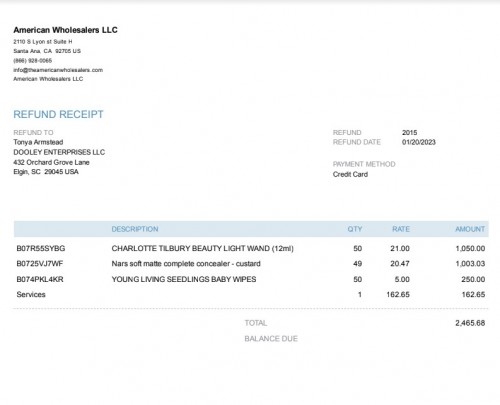Select DOOLEY ENTERPRISES LLC text
Viewport: 500px width, 405px height.
click(x=59, y=152)
